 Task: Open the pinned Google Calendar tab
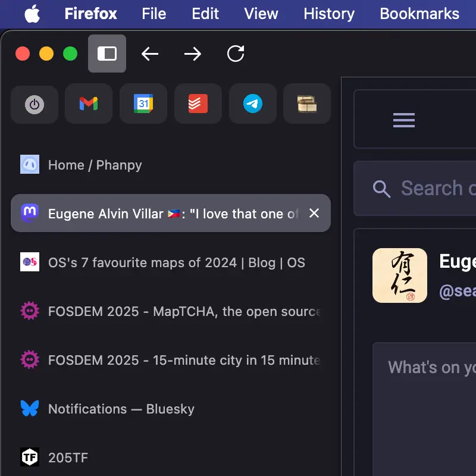coord(143,105)
